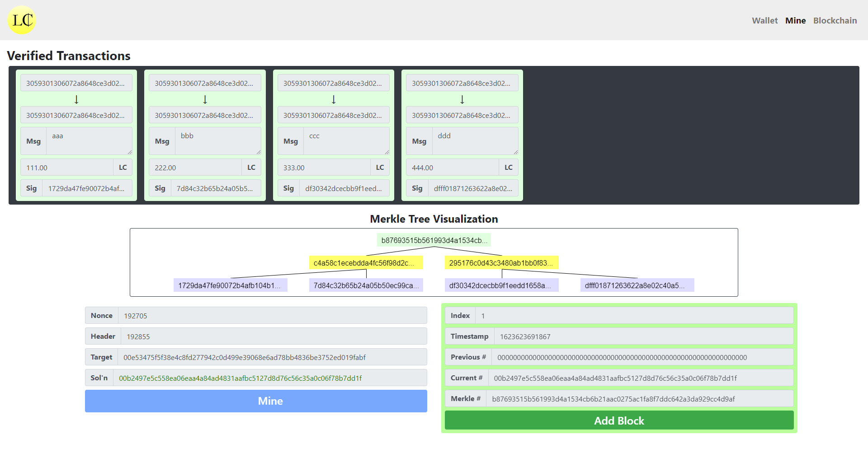Click the Merkle Tree Visualization title

(434, 219)
